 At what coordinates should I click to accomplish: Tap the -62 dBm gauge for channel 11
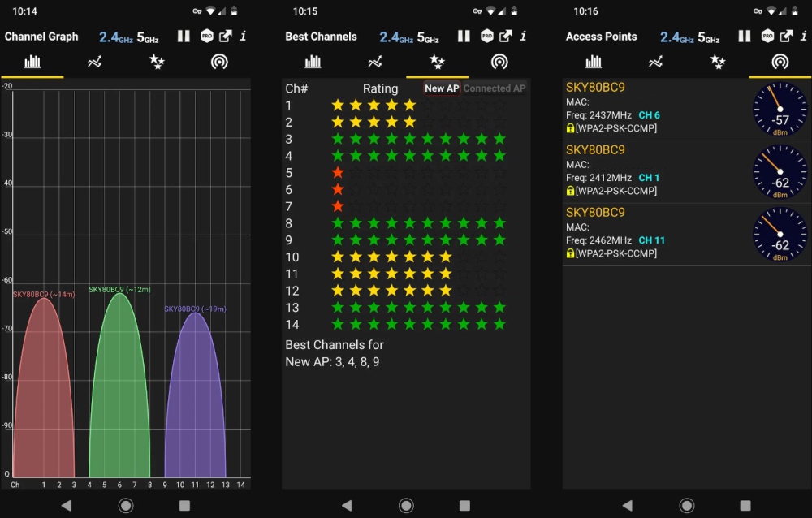[x=780, y=235]
